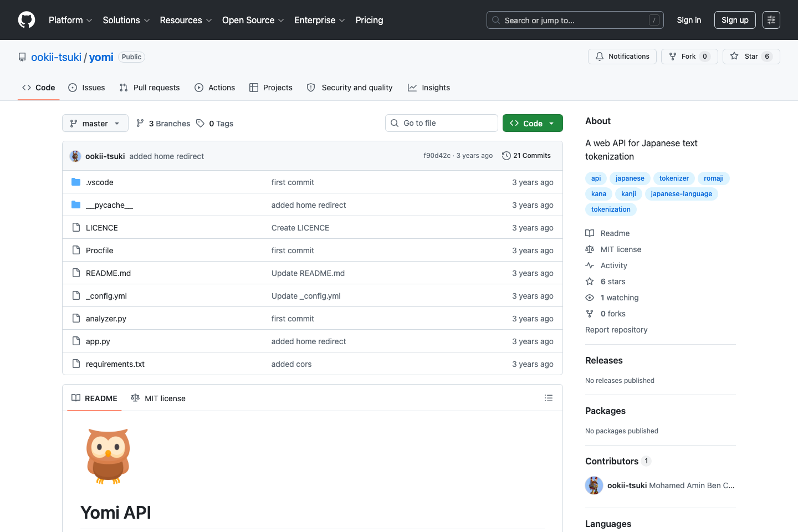Open the README outline list icon
The width and height of the screenshot is (798, 532).
(x=548, y=398)
